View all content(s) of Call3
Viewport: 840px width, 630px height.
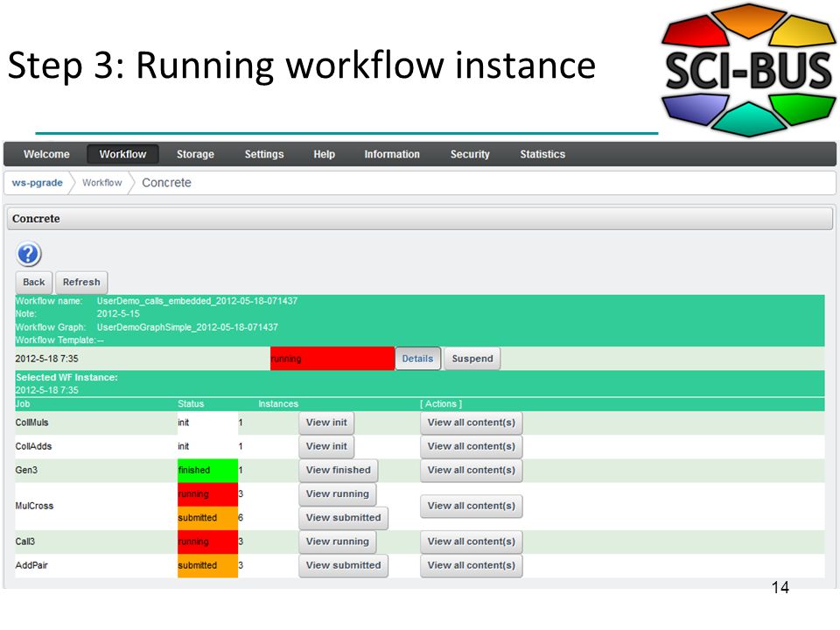(x=472, y=542)
